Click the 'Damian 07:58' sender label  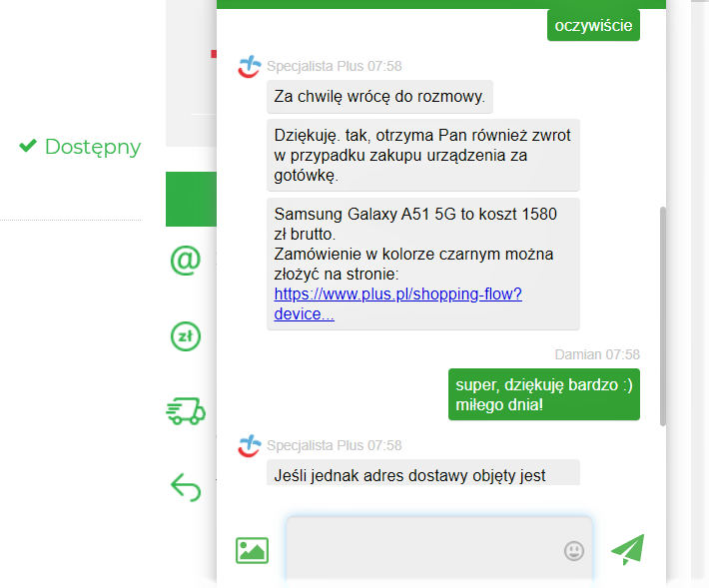597,354
